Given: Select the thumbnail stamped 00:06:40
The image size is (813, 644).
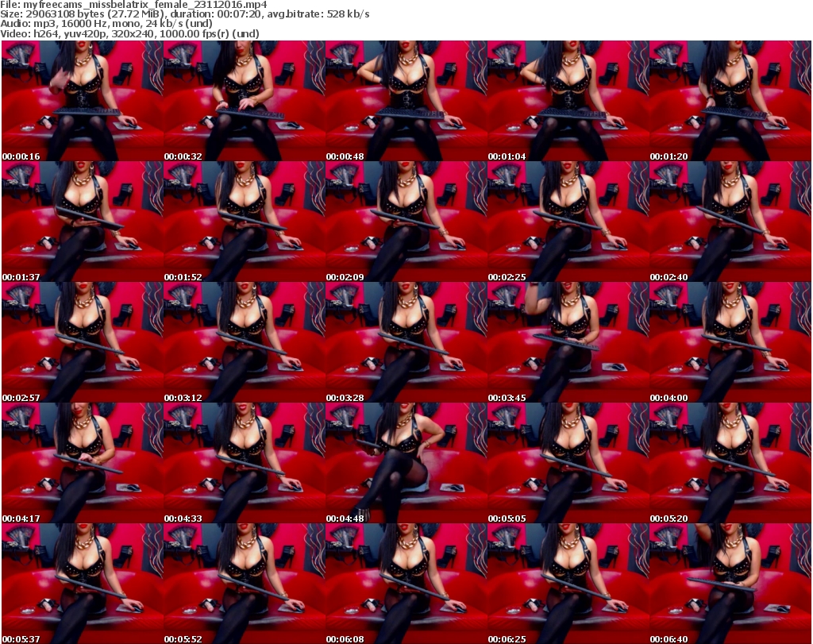Looking at the screenshot, I should (730, 584).
